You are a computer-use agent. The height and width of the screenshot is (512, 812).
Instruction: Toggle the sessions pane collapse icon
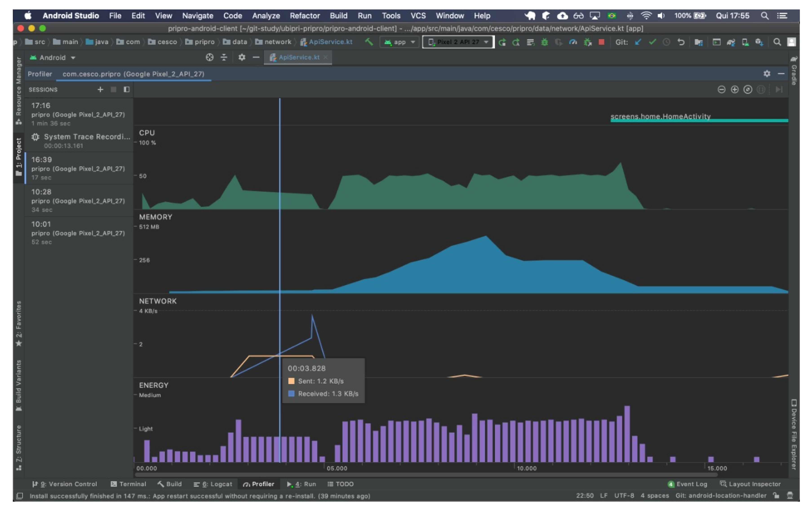pyautogui.click(x=126, y=89)
